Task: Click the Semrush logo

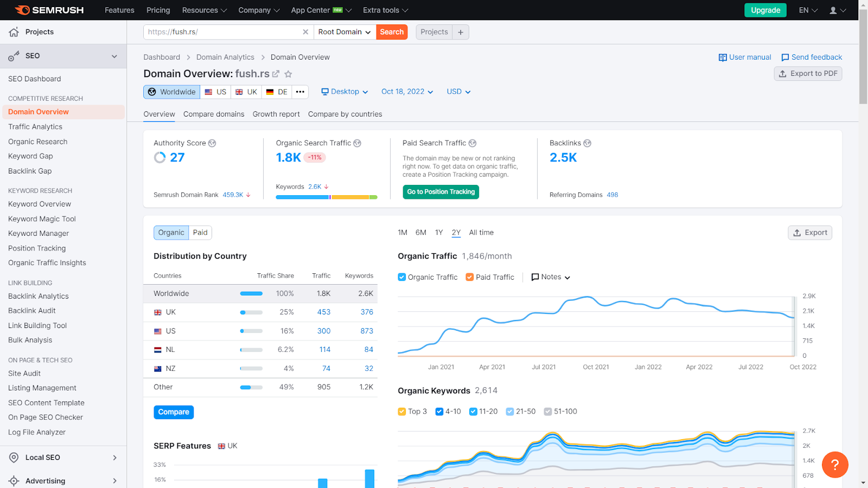Action: point(49,10)
